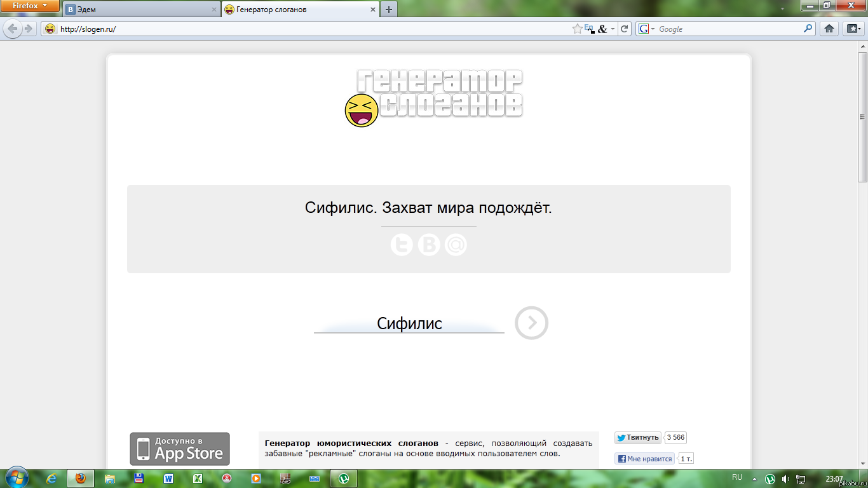
Task: Click the smiley Генератор слоганов logo
Action: point(433,97)
